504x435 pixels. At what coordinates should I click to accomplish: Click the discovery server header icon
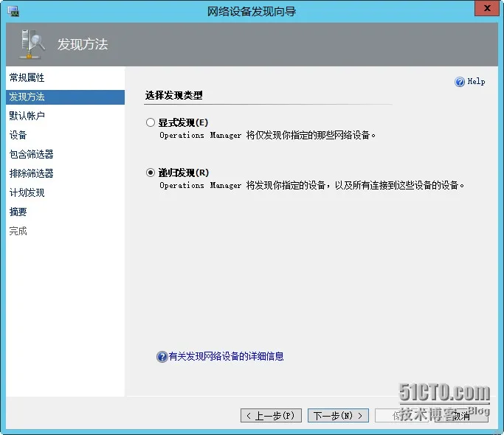pyautogui.click(x=32, y=44)
